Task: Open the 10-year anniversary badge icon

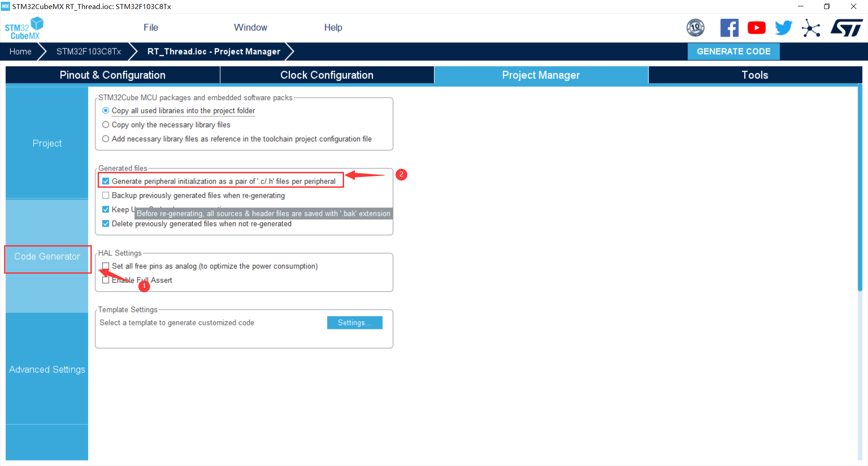Action: (695, 28)
